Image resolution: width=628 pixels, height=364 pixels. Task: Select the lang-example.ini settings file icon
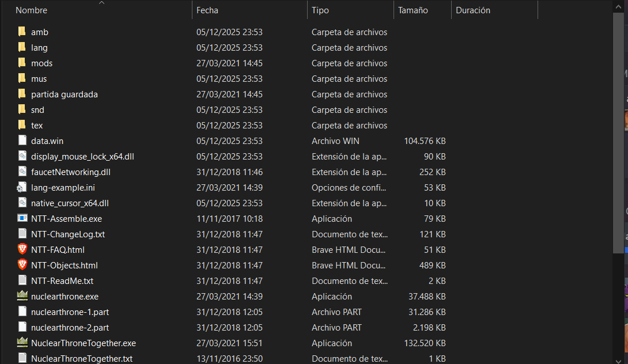click(22, 187)
